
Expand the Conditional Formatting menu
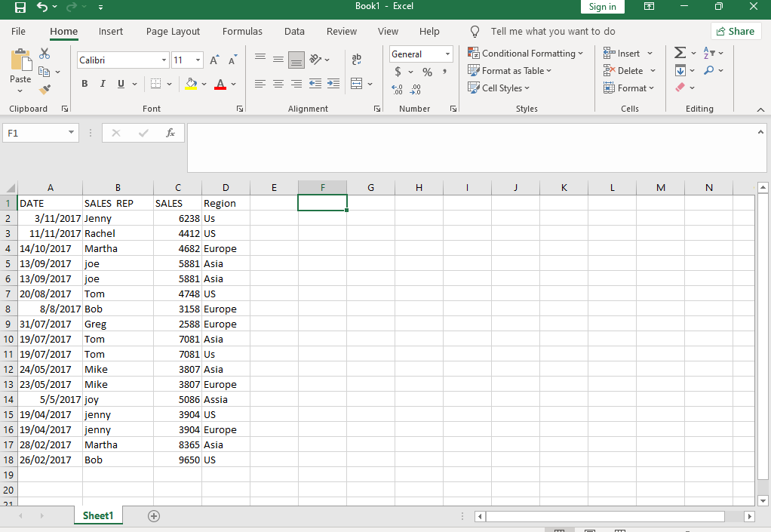[x=526, y=54]
